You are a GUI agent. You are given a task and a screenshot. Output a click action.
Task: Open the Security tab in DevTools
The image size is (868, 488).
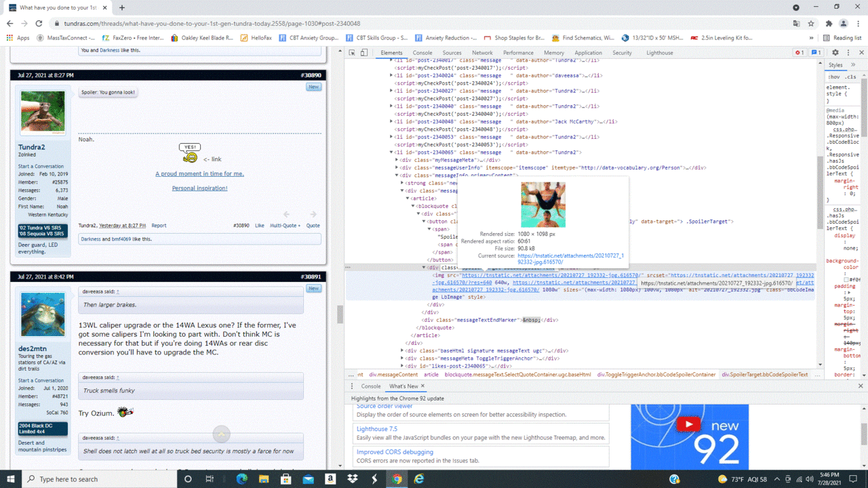(622, 53)
